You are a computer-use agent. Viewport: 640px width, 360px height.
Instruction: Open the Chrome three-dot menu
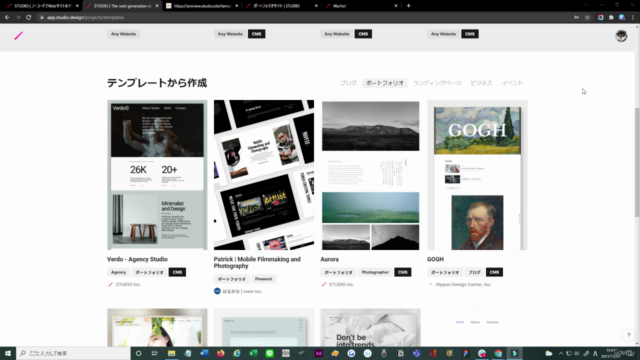click(x=633, y=18)
